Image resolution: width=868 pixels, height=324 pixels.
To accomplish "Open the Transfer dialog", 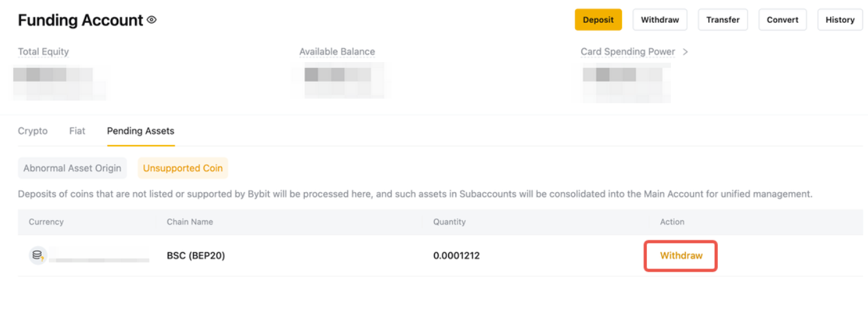I will point(722,20).
